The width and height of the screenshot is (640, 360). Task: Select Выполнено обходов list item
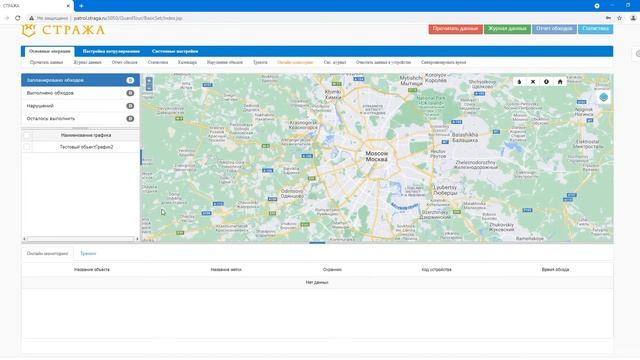(x=80, y=93)
